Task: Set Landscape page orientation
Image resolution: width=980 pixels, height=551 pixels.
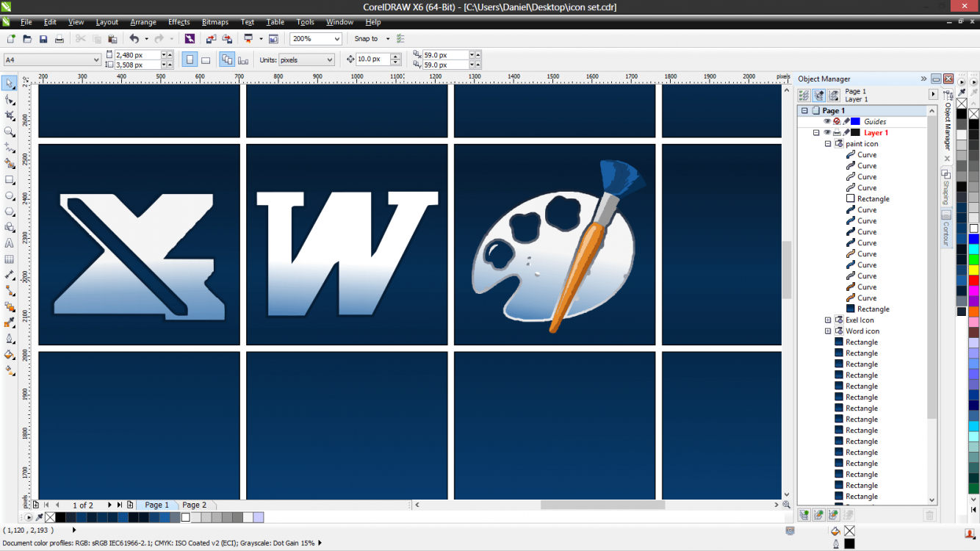Action: point(206,60)
